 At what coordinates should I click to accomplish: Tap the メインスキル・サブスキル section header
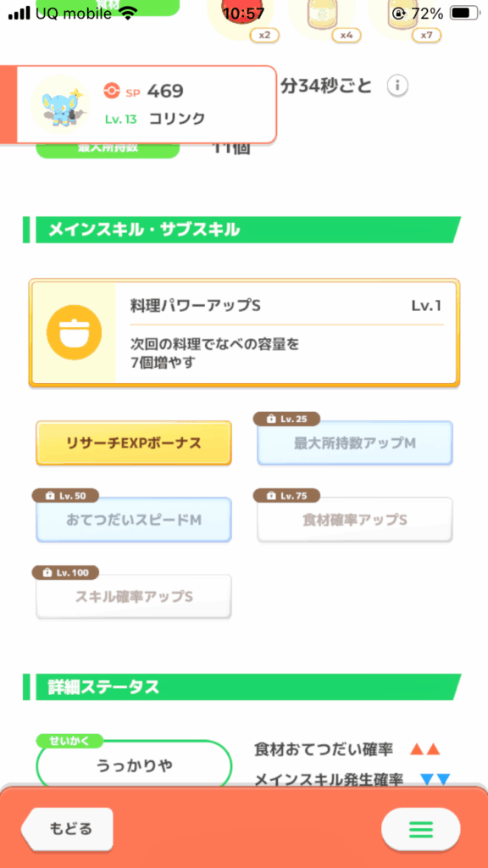(241, 230)
